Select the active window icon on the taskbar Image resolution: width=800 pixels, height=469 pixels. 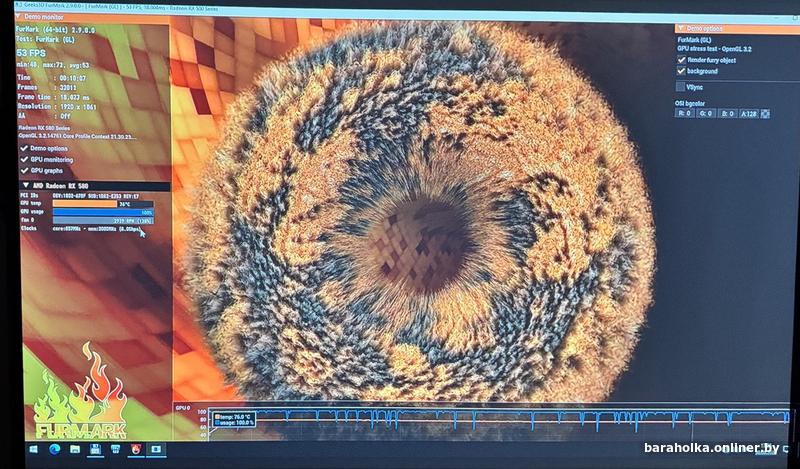pos(156,450)
